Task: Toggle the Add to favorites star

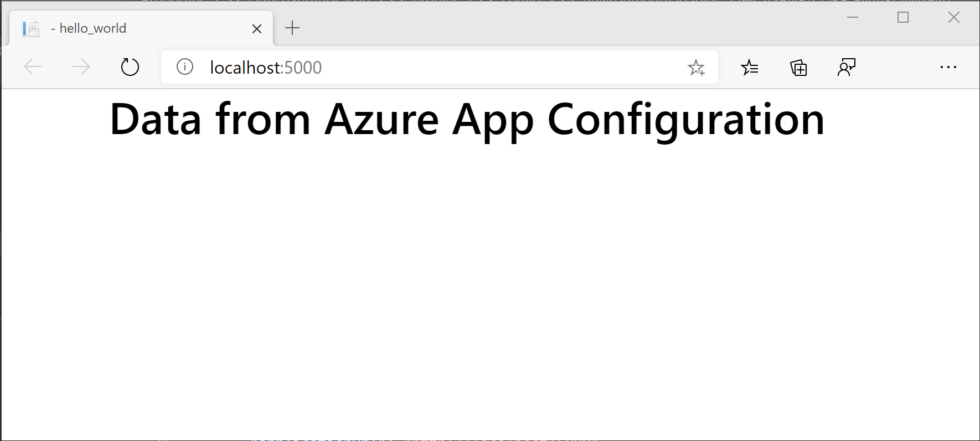Action: 697,67
